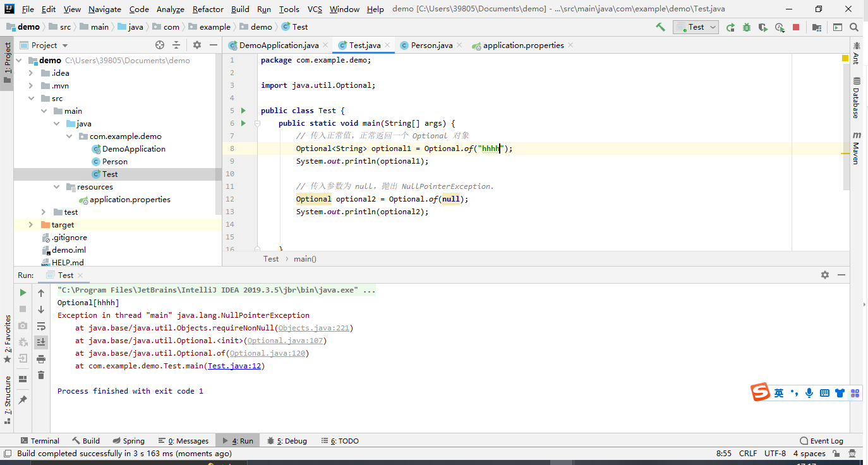Screen dimensions: 868x465
Task: Collapse the src folder in Project view
Action: (32, 98)
